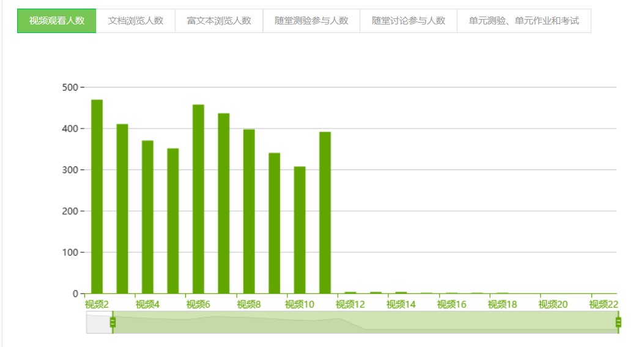The image size is (644, 347).
Task: Click the bar between 视频2 and 视频4
Action: 122,209
